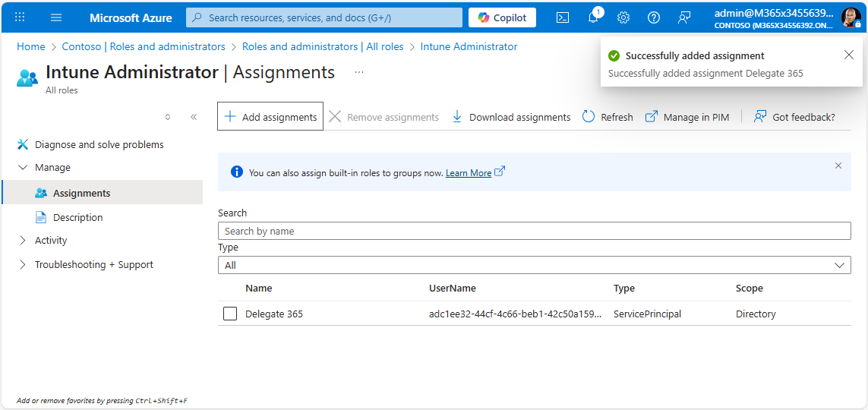868x410 pixels.
Task: Download assignments from the toolbar
Action: (511, 117)
